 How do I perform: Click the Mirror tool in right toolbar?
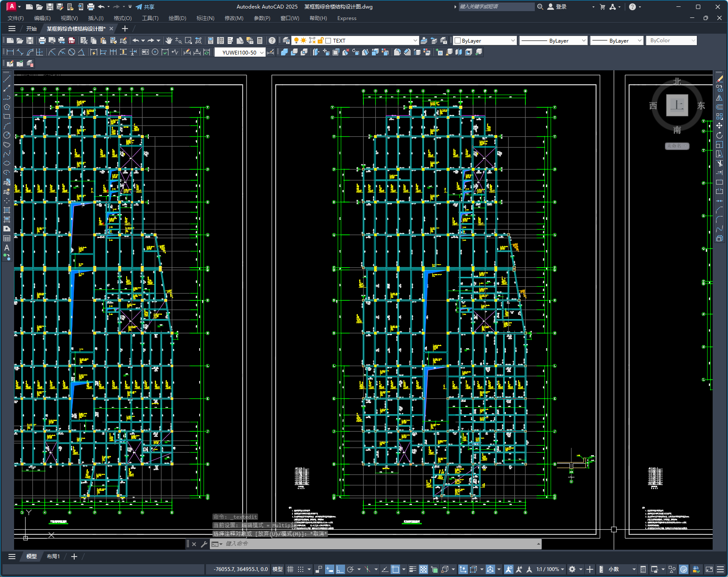719,98
